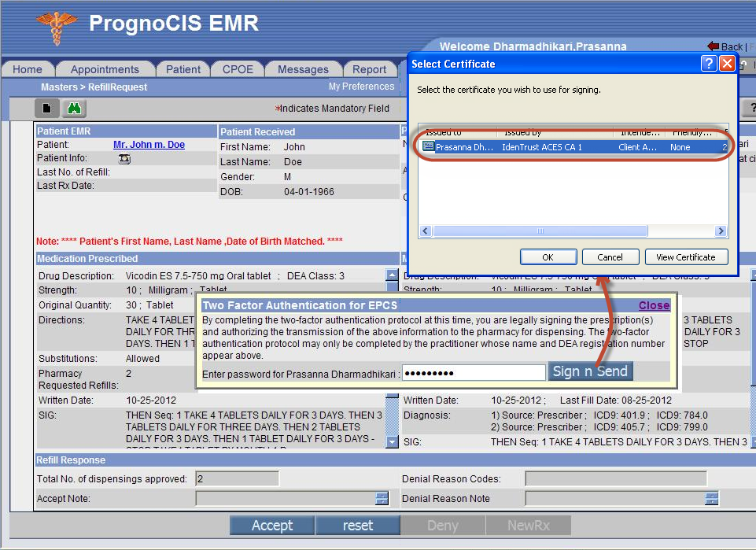This screenshot has width=756, height=550.
Task: Click the Denial Reason Note field
Action: click(x=614, y=498)
